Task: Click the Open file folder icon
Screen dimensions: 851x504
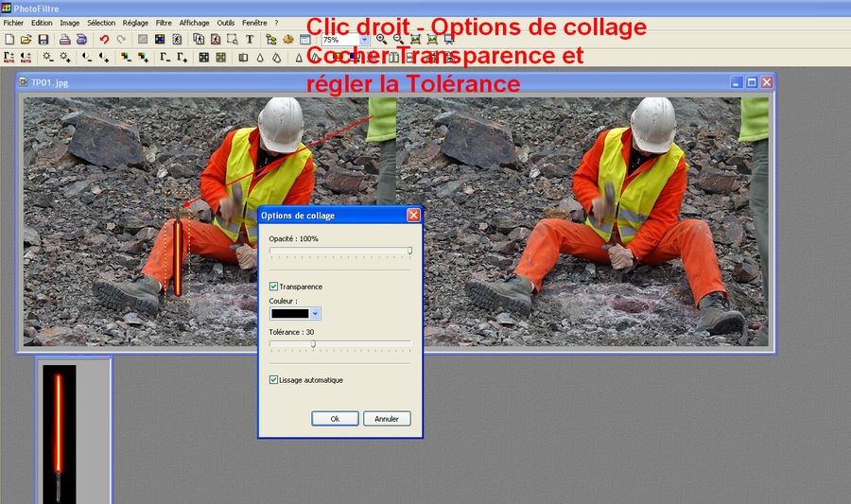Action: coord(26,40)
